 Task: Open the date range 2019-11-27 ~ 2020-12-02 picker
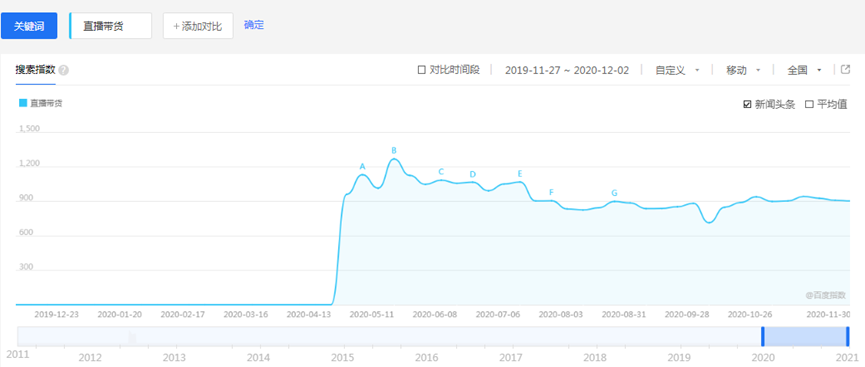(567, 71)
